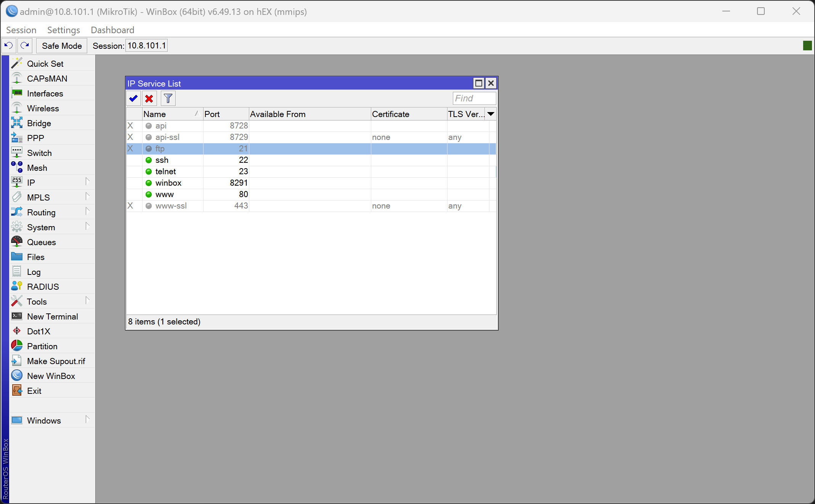Enable the selected ftp service with checkmark
Screen dimensions: 815x504
pos(133,98)
